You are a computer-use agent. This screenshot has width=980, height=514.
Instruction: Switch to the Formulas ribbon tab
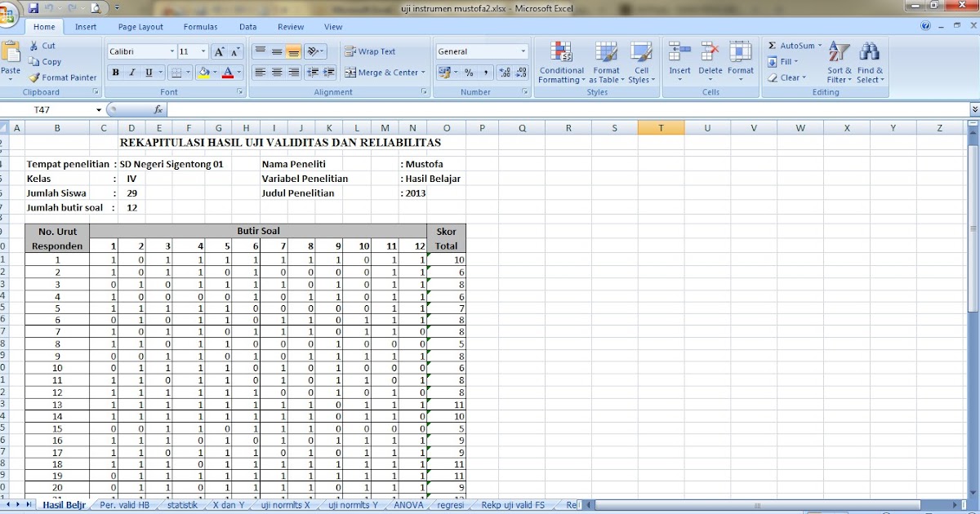[200, 27]
